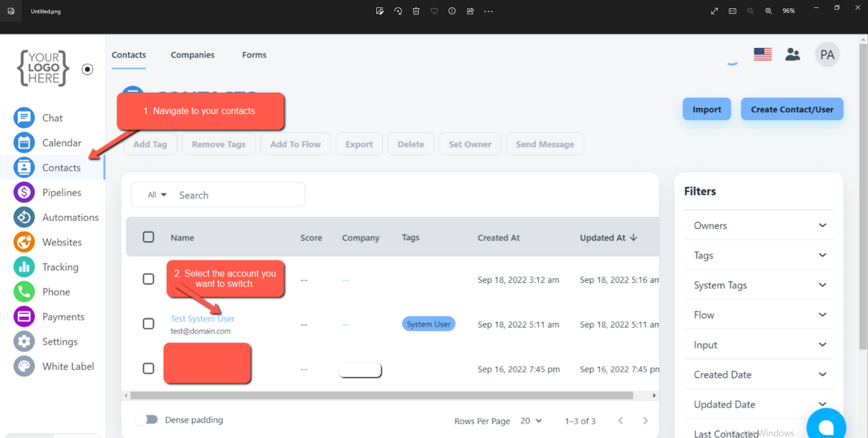Tick the checkbox for Test System User
This screenshot has width=868, height=438.
coord(148,324)
